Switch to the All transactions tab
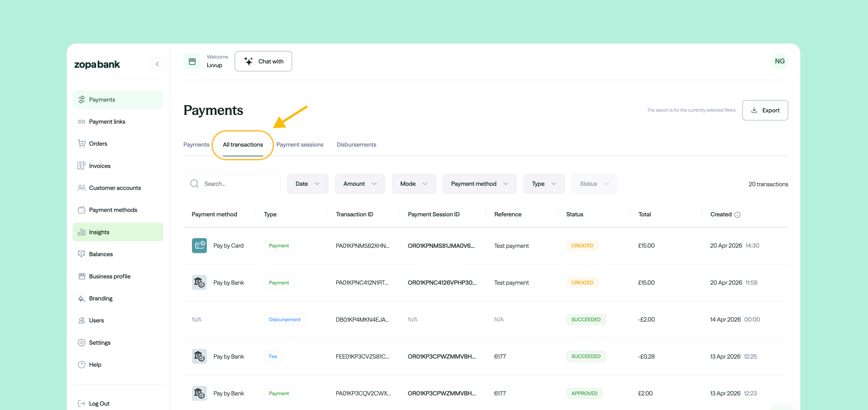 (243, 145)
